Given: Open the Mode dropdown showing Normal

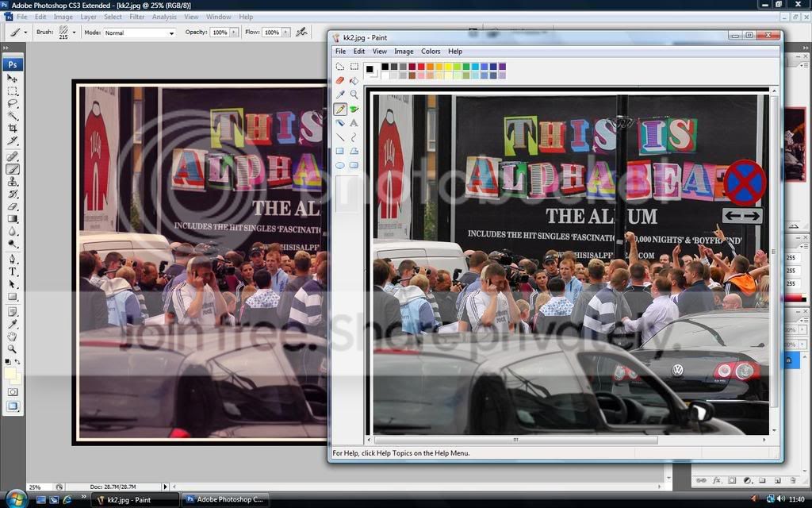Looking at the screenshot, I should point(171,33).
